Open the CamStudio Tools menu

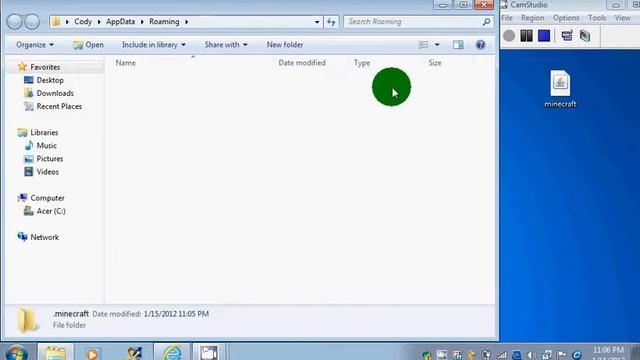[597, 18]
